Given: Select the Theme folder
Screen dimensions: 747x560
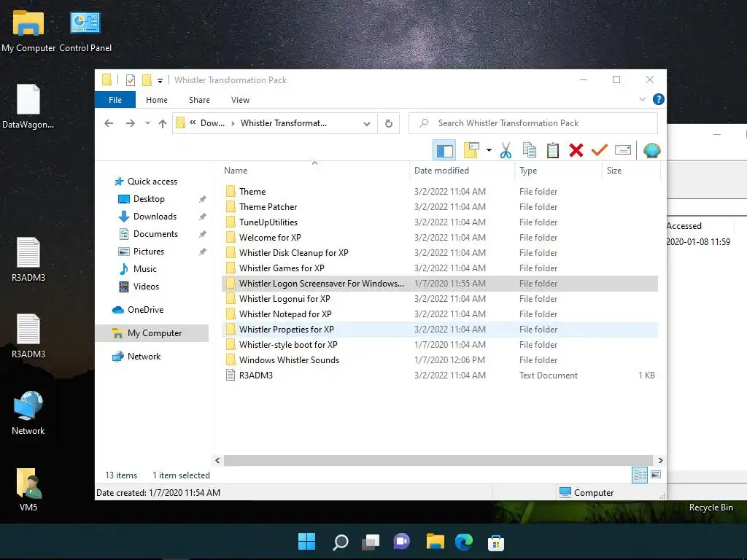Looking at the screenshot, I should coord(440,192).
